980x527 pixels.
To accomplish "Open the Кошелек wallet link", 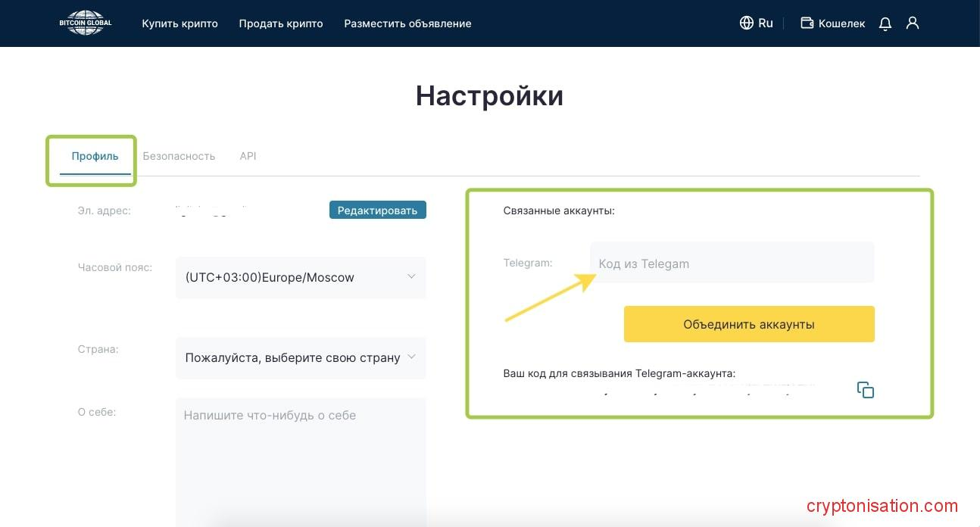I will (x=841, y=23).
